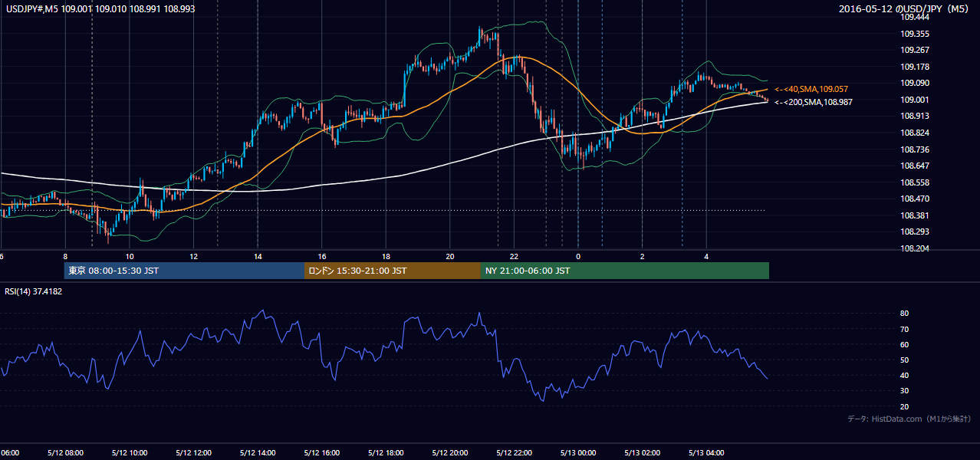Select RSI scale value 30
This screenshot has width=980, height=460.
[x=905, y=391]
